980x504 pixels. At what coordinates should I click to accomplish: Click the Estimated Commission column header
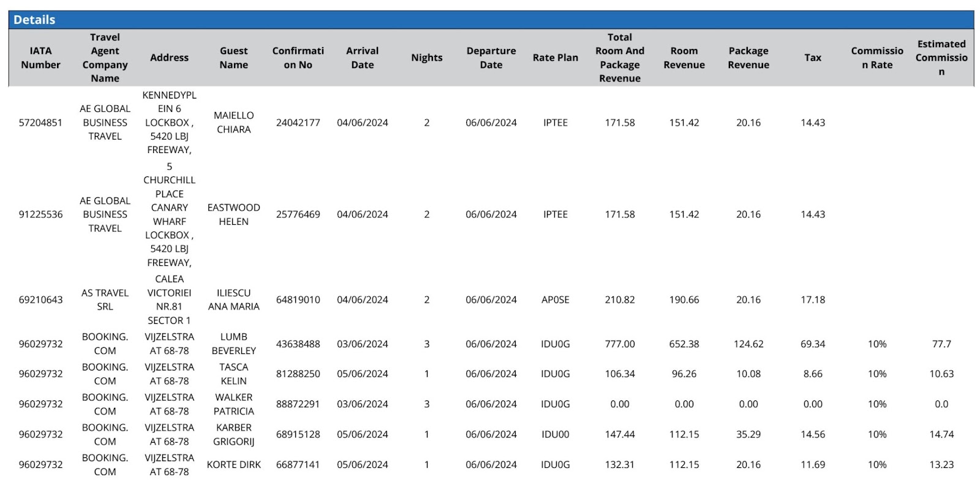[941, 58]
